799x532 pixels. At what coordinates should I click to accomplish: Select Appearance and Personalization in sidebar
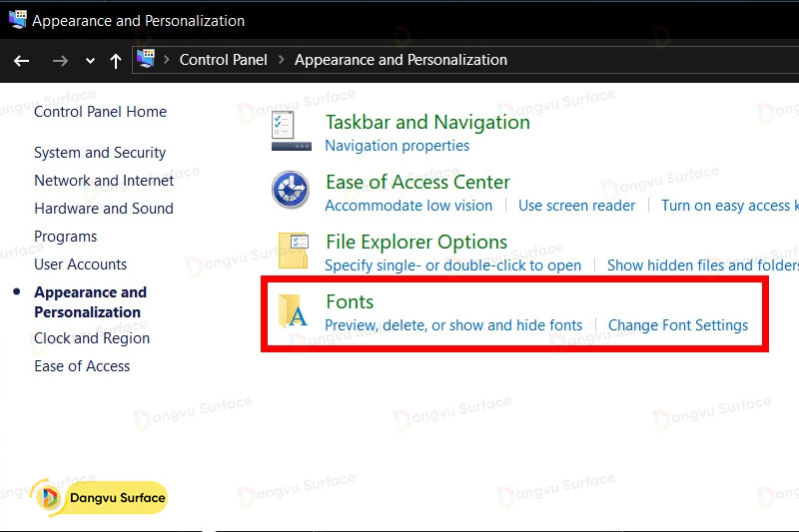[x=91, y=301]
